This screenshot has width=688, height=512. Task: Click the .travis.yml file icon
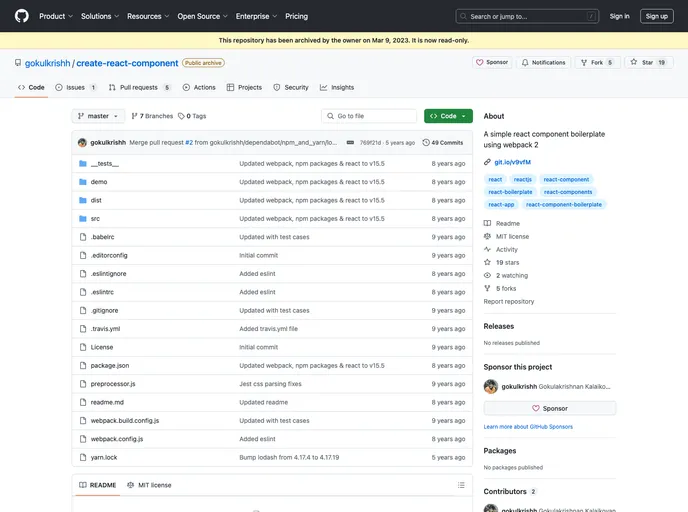(x=82, y=329)
